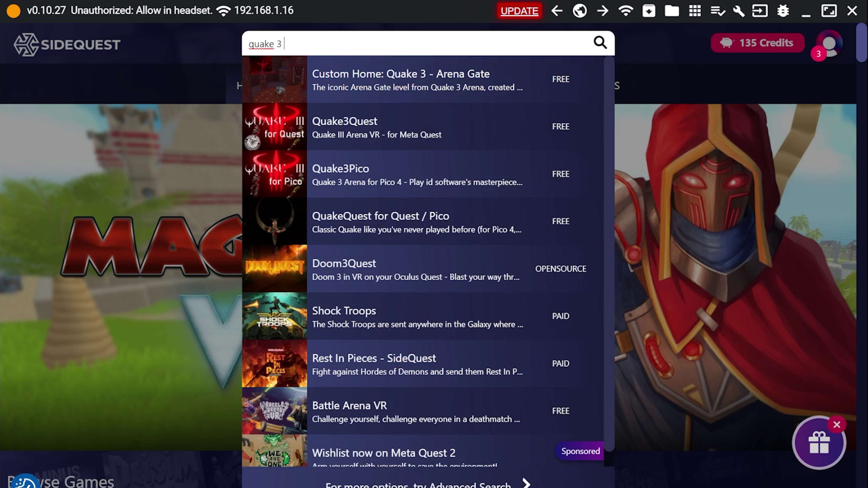Open the 135 Credits button
This screenshot has width=868, height=488.
click(x=757, y=43)
